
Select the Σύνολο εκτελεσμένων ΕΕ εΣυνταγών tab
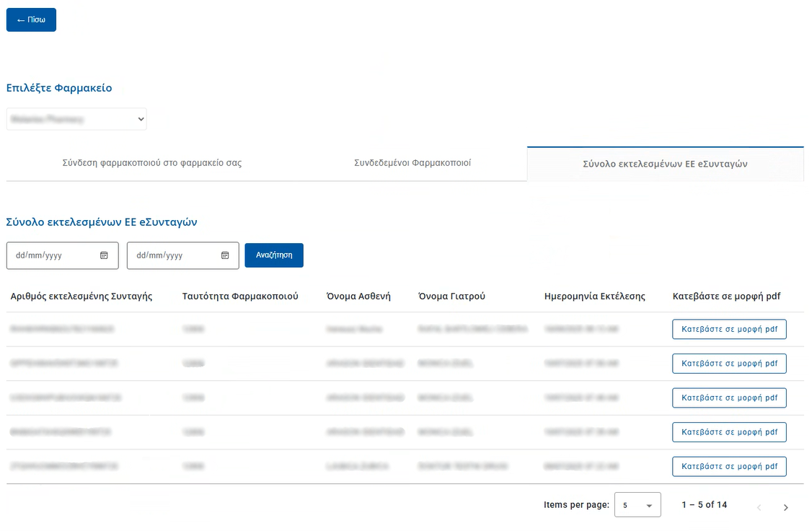point(665,164)
